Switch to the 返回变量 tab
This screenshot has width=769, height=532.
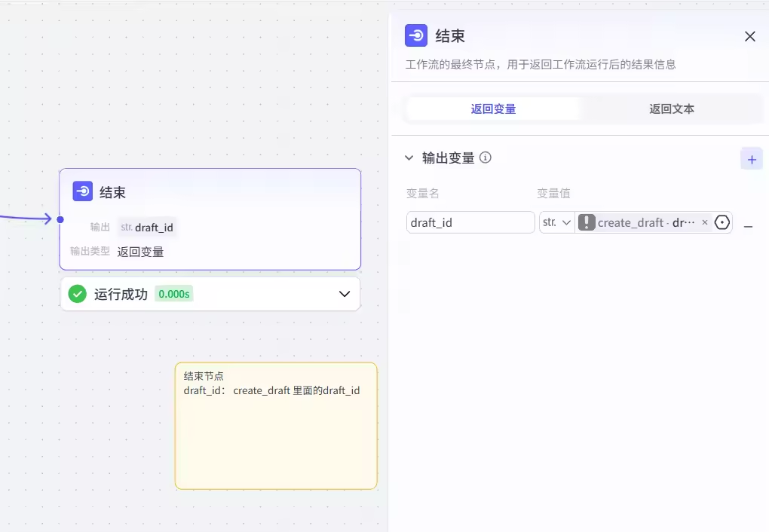tap(493, 109)
